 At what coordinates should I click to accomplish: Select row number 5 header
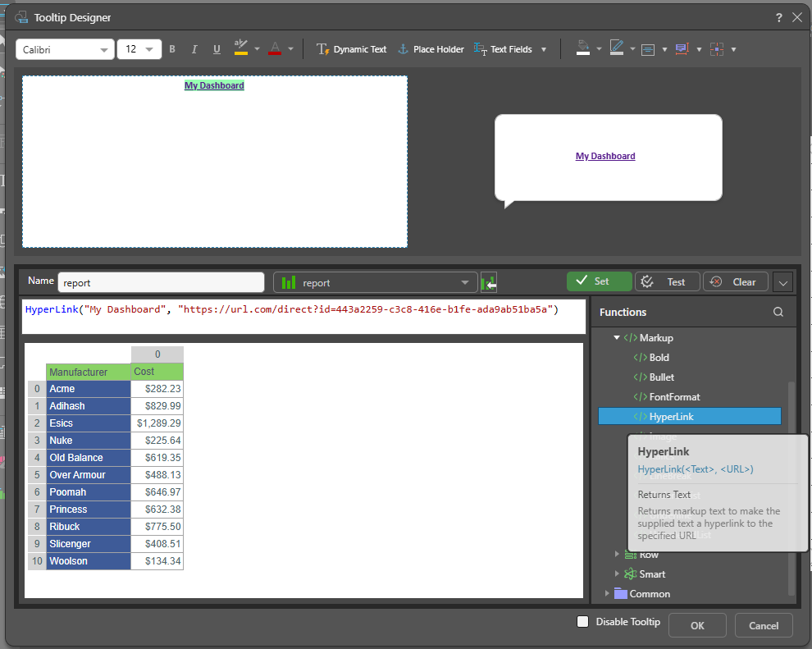click(x=37, y=475)
